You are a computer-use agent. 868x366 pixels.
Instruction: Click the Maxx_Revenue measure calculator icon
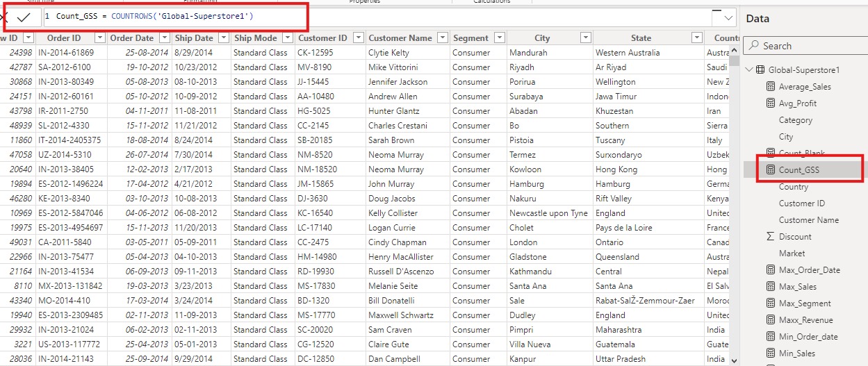(x=770, y=319)
